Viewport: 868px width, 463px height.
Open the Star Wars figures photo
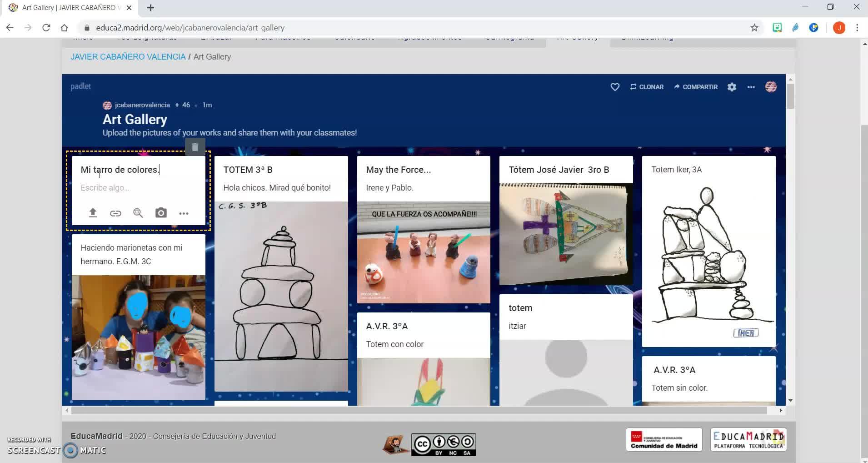click(424, 252)
